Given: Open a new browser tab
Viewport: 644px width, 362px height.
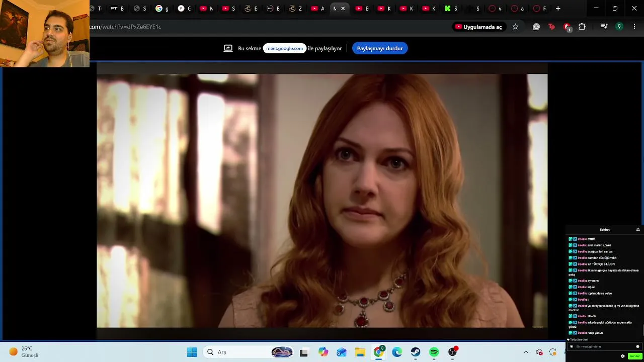Looking at the screenshot, I should click(x=558, y=9).
